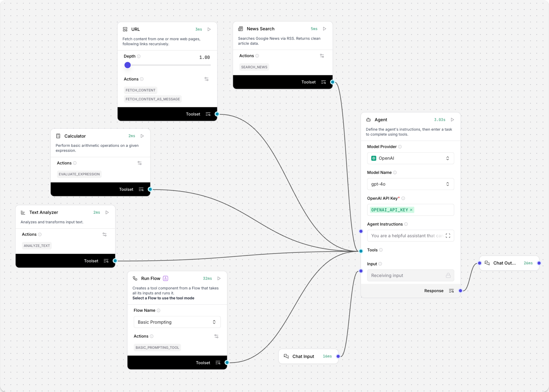Open Calculator Toolset output inspector

pyautogui.click(x=141, y=189)
